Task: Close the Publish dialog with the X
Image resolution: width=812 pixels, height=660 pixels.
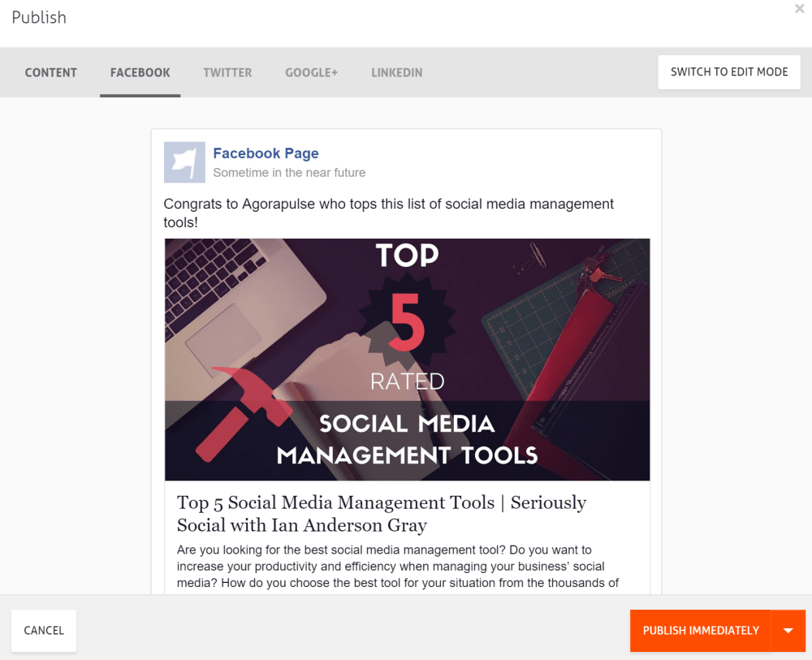Action: 799,9
